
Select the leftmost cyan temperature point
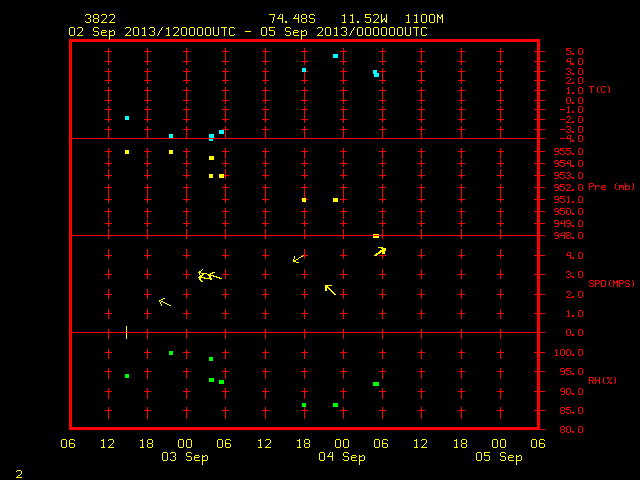tap(127, 118)
